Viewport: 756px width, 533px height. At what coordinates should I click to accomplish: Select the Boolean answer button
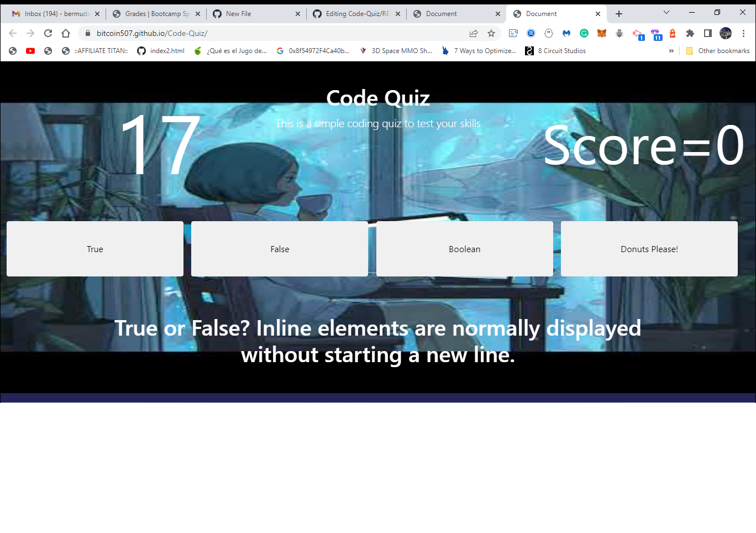[465, 249]
